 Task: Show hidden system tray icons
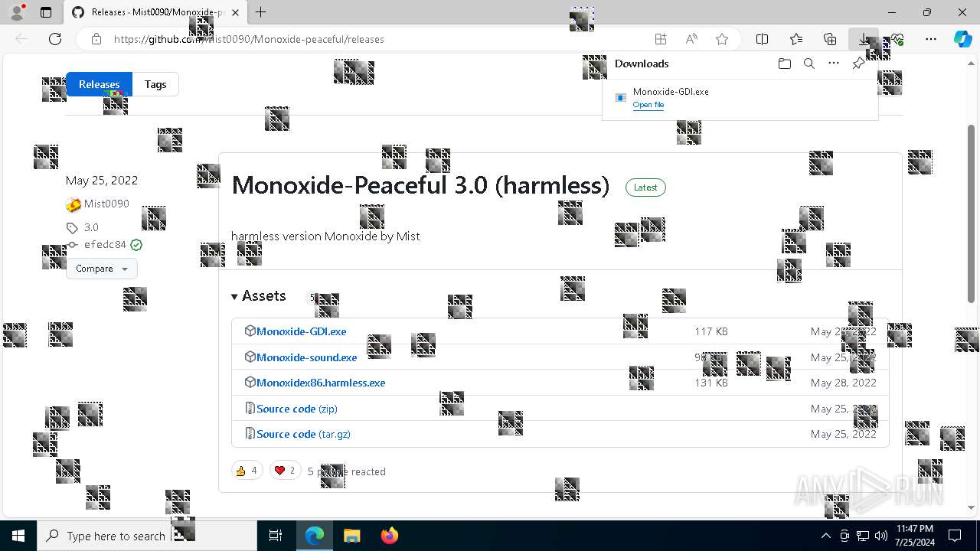(x=825, y=536)
